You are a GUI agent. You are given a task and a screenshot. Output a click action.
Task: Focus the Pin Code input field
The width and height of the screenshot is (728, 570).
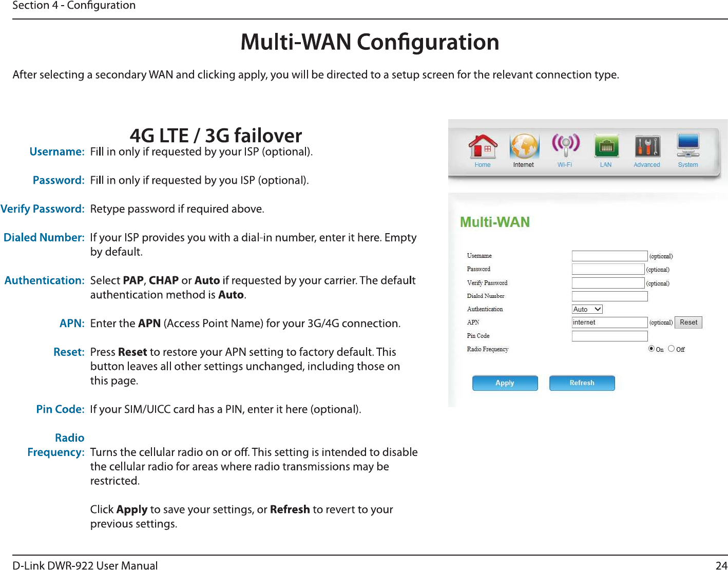click(609, 336)
